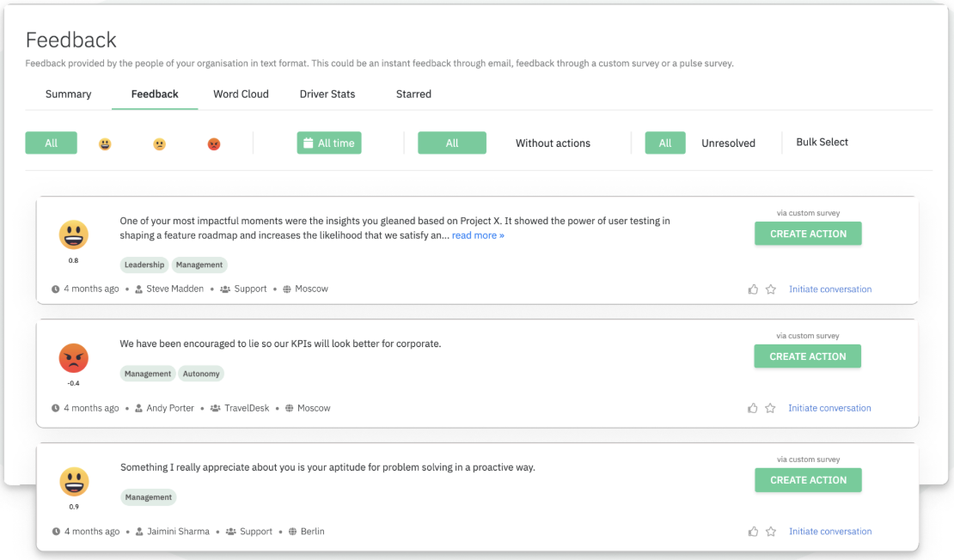Switch to the Word Cloud tab

click(x=241, y=94)
